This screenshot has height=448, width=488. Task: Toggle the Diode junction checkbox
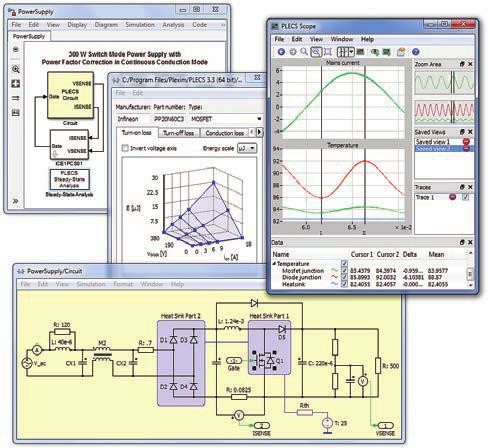click(344, 277)
